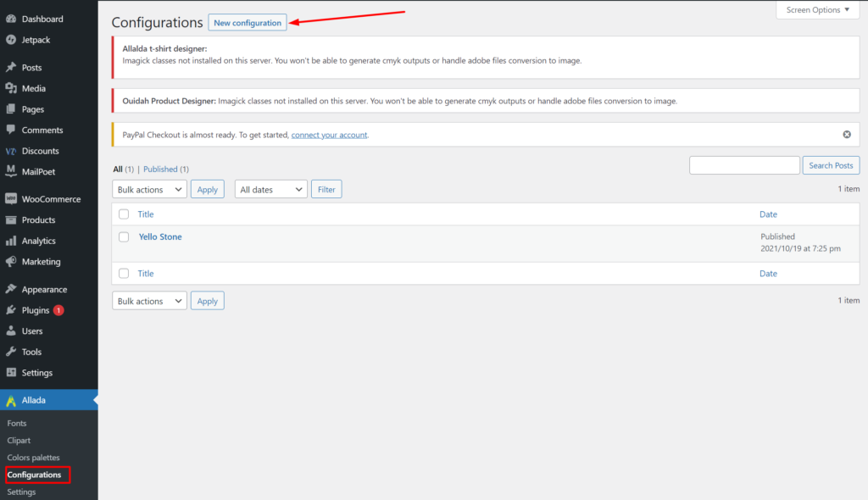Click the Appearance paintbrush icon
Viewport: 868px width, 500px height.
tap(11, 290)
